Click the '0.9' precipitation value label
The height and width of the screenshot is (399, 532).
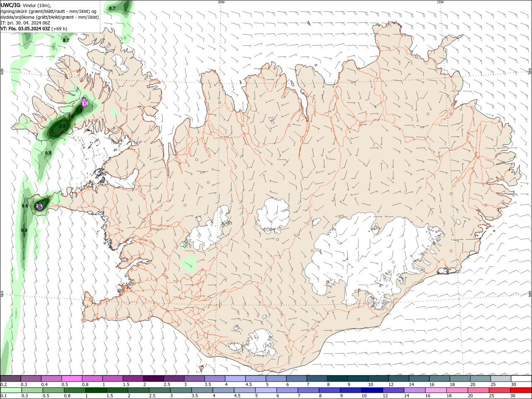(x=24, y=230)
